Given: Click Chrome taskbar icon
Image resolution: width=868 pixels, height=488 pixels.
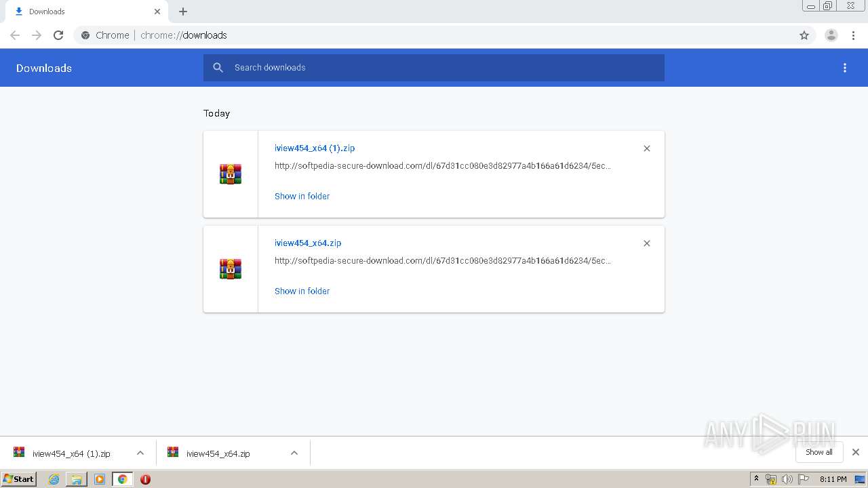Looking at the screenshot, I should pos(122,479).
